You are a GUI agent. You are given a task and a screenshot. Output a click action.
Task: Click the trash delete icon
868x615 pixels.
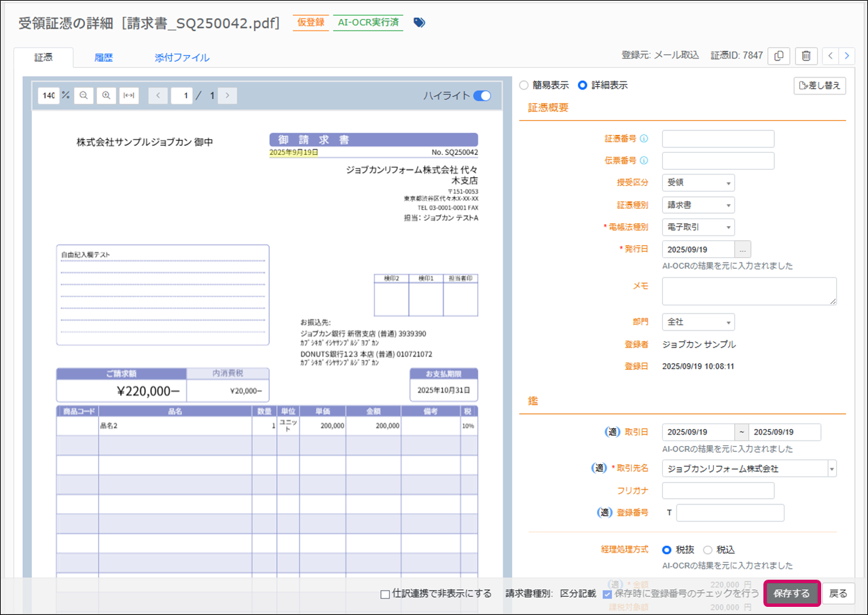coord(806,56)
